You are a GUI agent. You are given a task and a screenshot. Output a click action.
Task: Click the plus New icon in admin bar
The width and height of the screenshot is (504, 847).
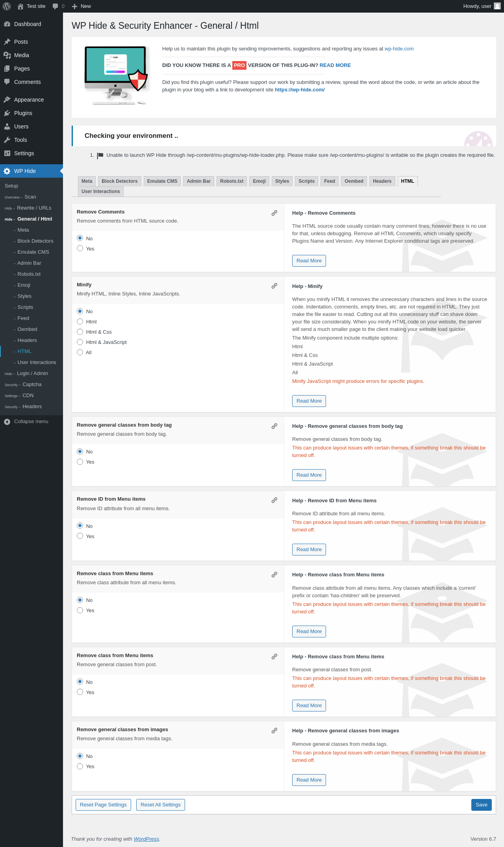coord(74,6)
